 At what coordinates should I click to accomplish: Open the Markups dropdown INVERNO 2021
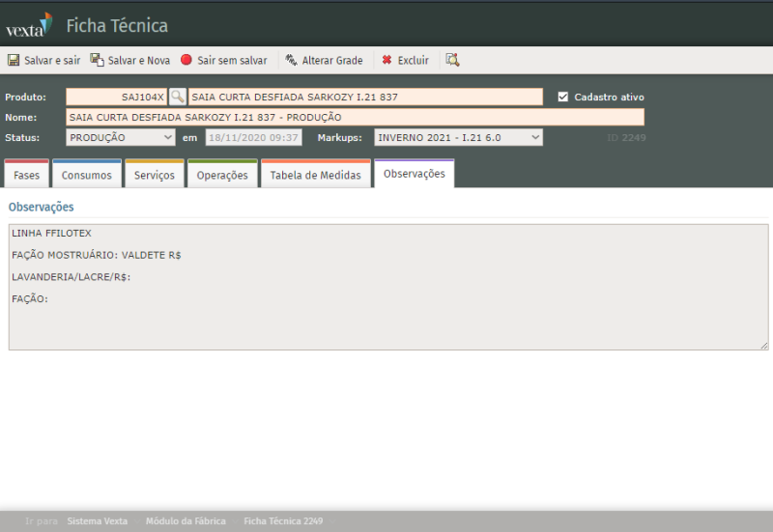pos(458,137)
